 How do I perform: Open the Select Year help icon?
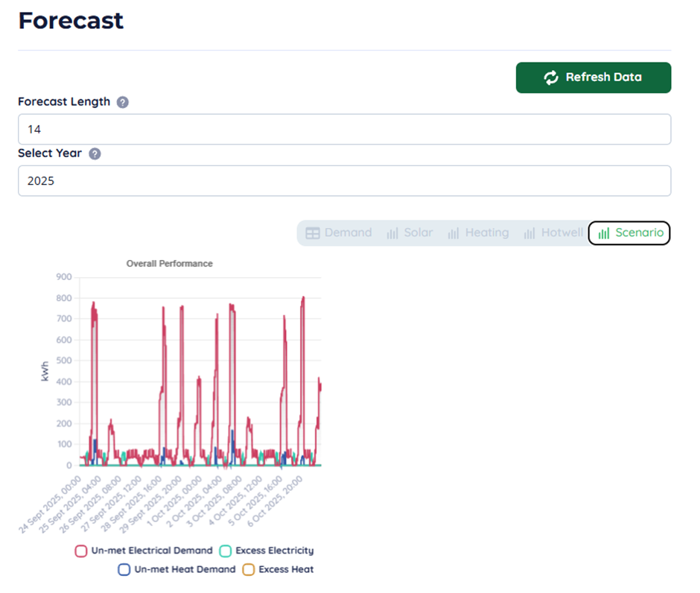(94, 153)
